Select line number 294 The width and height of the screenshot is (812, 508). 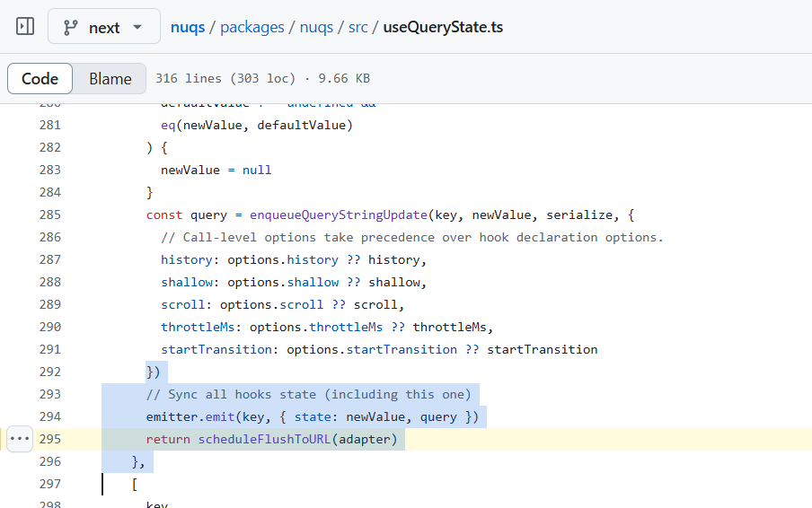coord(50,417)
